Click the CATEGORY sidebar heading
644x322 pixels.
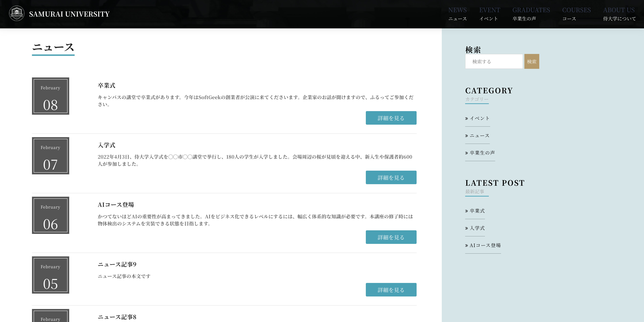[x=489, y=91]
